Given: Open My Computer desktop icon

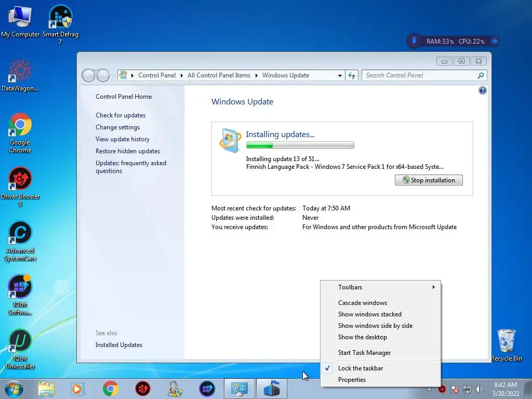Looking at the screenshot, I should pos(20,21).
